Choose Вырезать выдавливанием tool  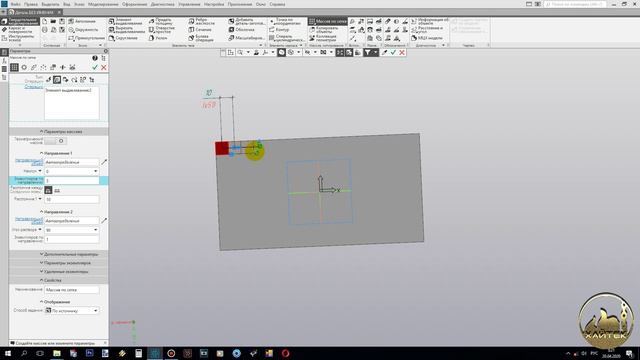click(127, 30)
